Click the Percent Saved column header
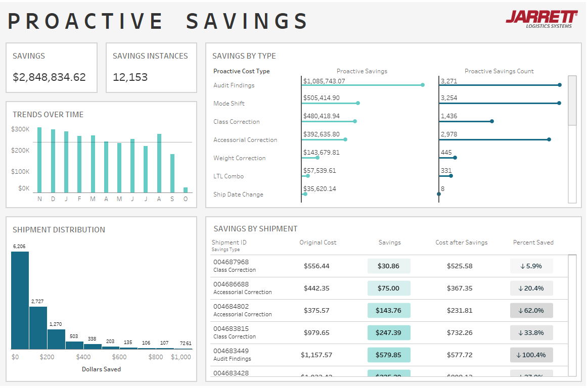Image resolution: width=588 pixels, height=388 pixels. 533,243
